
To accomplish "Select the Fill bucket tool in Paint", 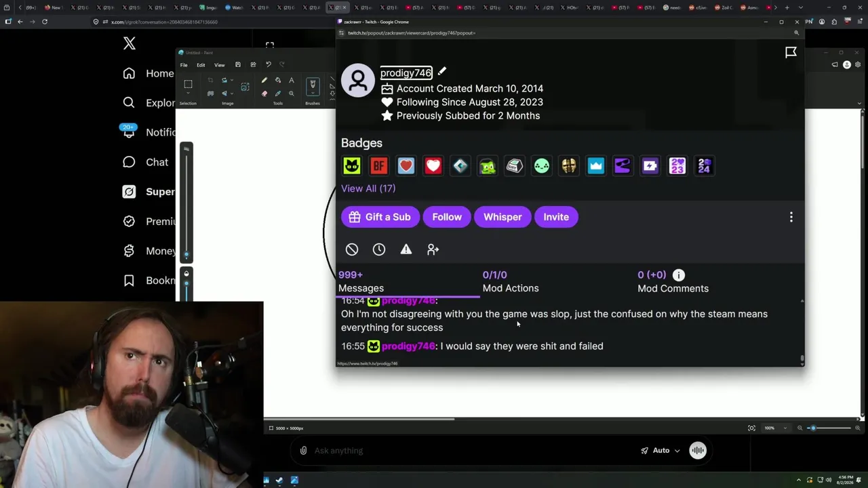I will [278, 81].
